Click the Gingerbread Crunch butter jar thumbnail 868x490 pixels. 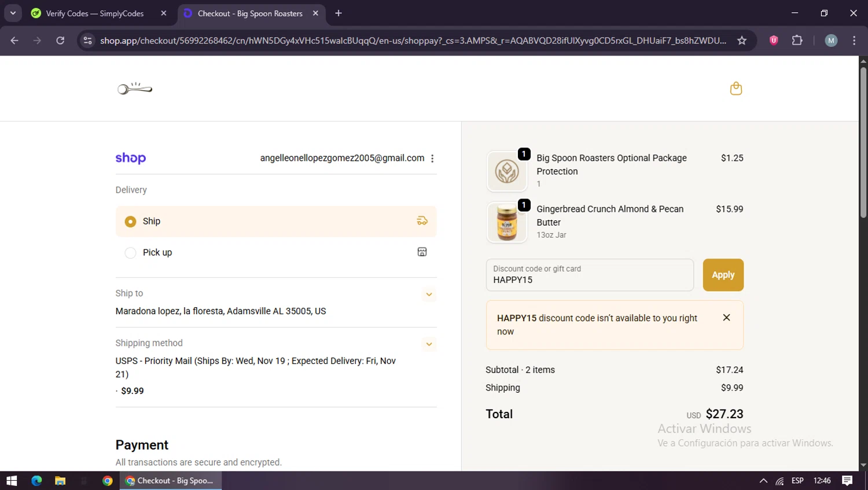coord(507,222)
